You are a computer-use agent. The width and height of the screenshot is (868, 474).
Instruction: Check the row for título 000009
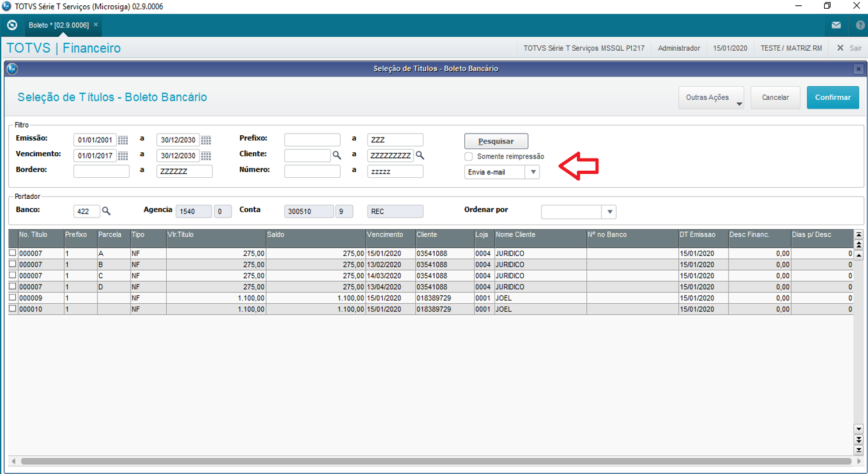tap(13, 297)
